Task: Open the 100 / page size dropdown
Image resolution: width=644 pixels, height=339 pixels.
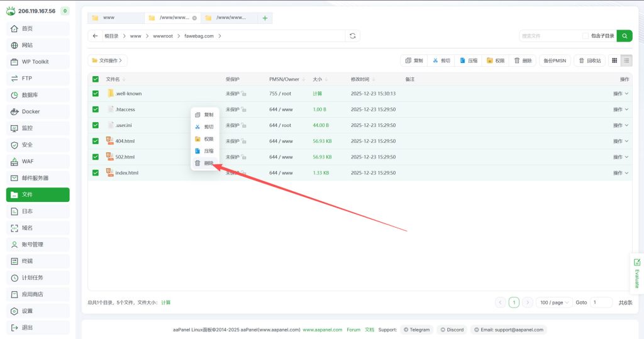Action: [x=553, y=303]
